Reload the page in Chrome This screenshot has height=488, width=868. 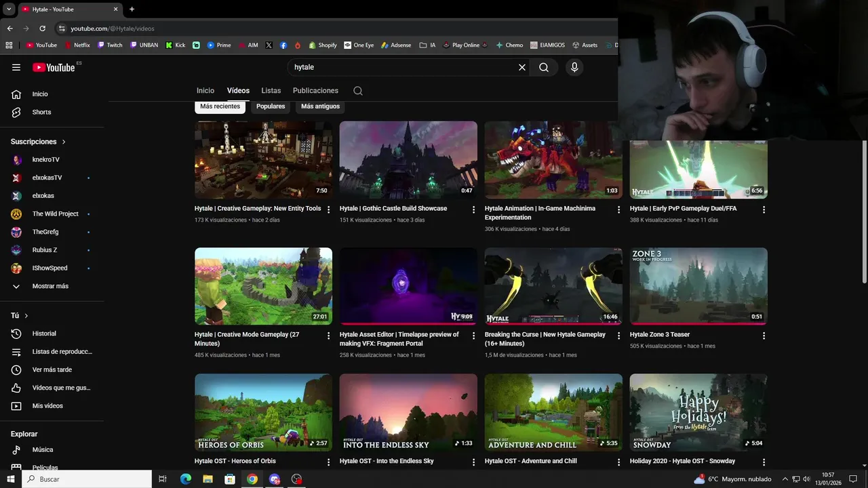(42, 28)
